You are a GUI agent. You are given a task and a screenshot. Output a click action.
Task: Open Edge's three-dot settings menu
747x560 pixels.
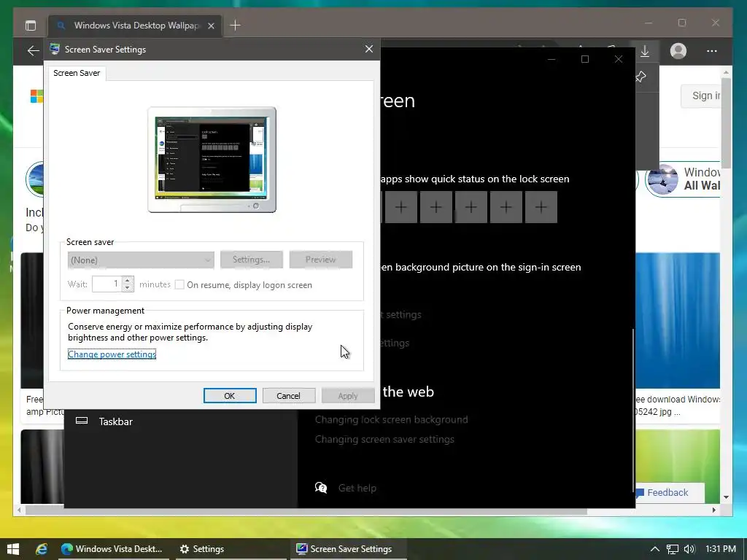click(712, 51)
